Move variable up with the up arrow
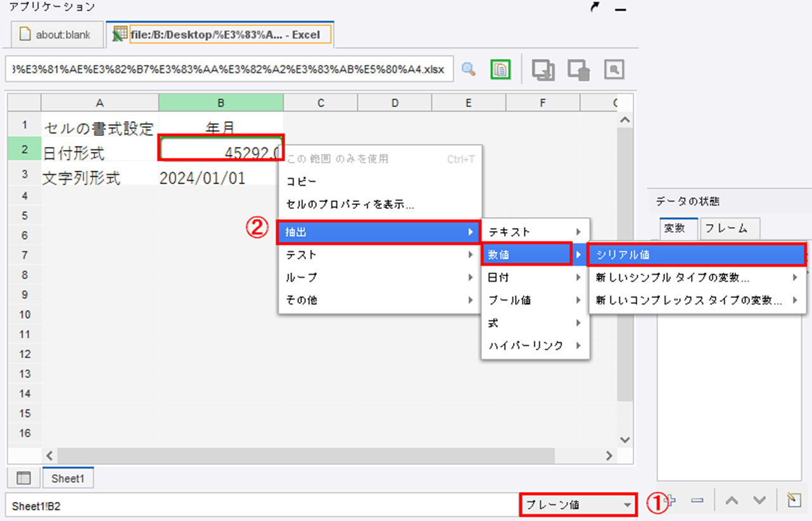Screen dimensions: 812x521 tap(732, 501)
